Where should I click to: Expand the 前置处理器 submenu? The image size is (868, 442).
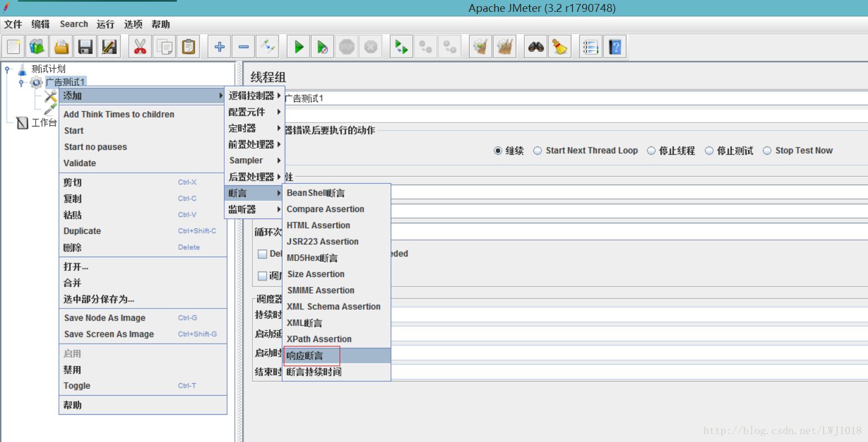[x=254, y=144]
